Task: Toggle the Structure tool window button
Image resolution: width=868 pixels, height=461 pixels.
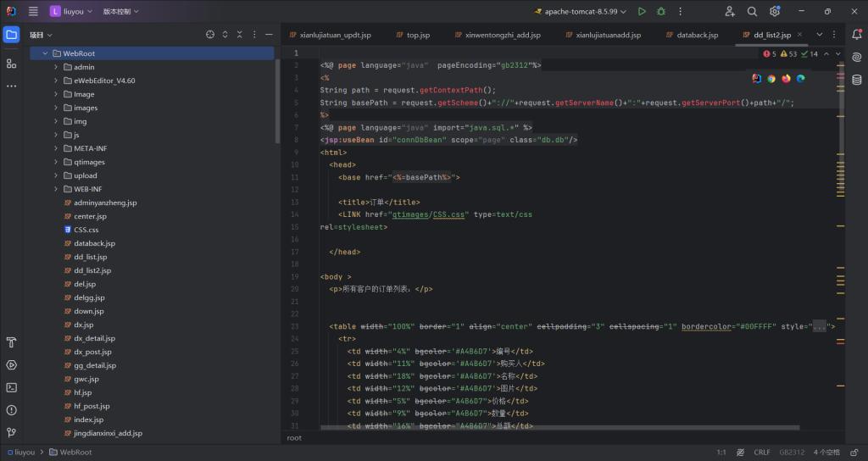Action: (11, 64)
